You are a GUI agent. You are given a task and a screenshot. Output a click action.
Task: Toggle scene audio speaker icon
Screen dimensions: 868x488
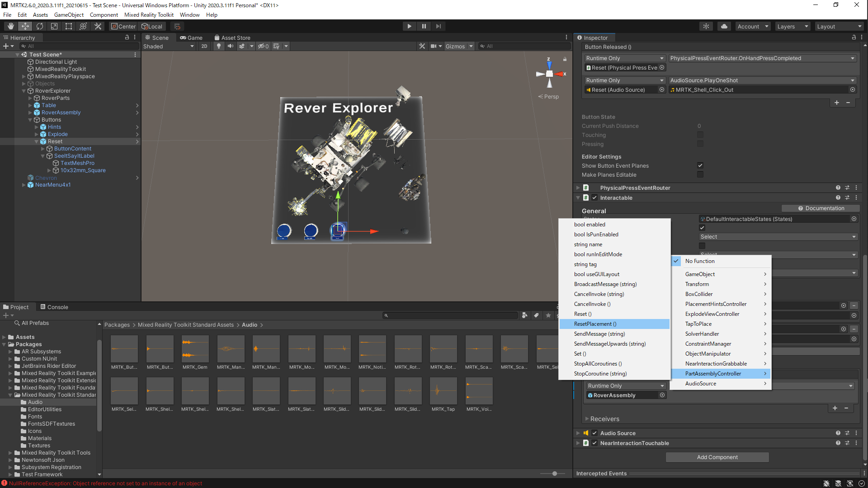[231, 46]
